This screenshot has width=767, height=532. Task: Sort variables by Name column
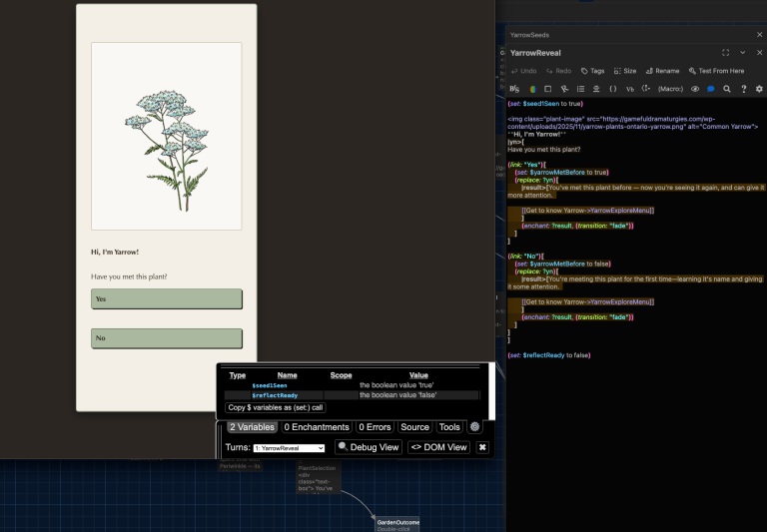[288, 375]
